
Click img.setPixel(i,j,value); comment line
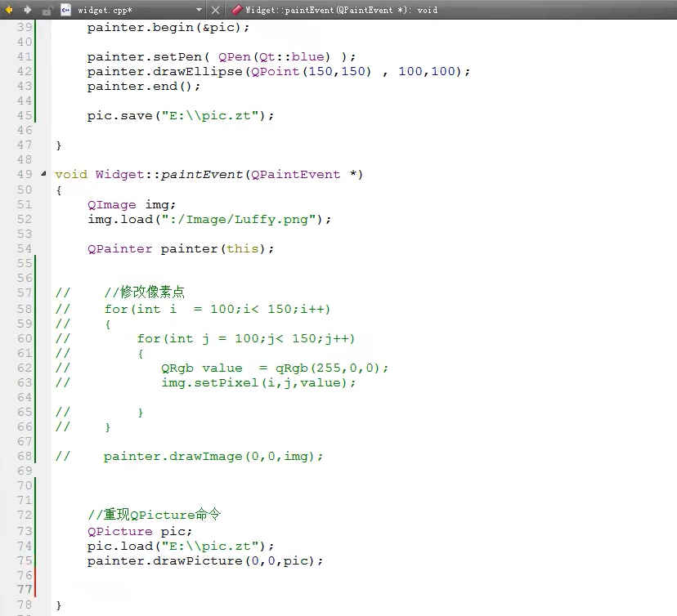coord(258,383)
